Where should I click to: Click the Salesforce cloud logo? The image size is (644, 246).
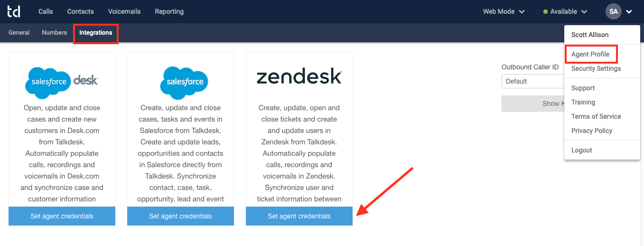click(x=185, y=81)
